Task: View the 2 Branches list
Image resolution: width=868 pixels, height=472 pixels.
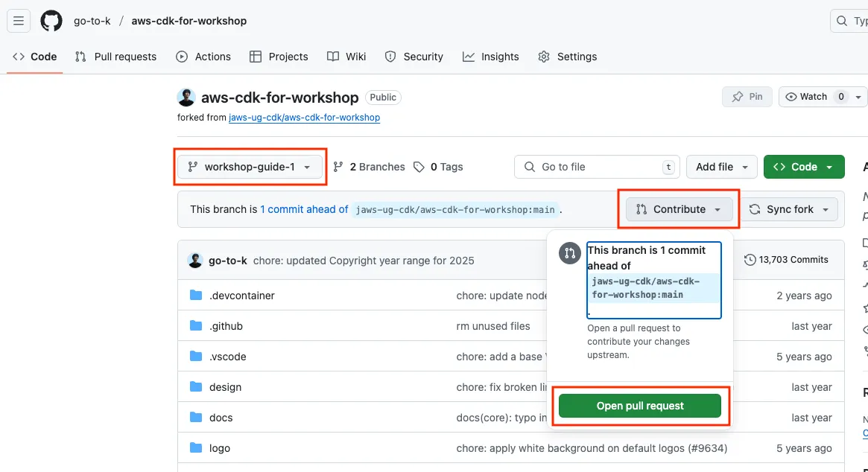Action: [370, 167]
